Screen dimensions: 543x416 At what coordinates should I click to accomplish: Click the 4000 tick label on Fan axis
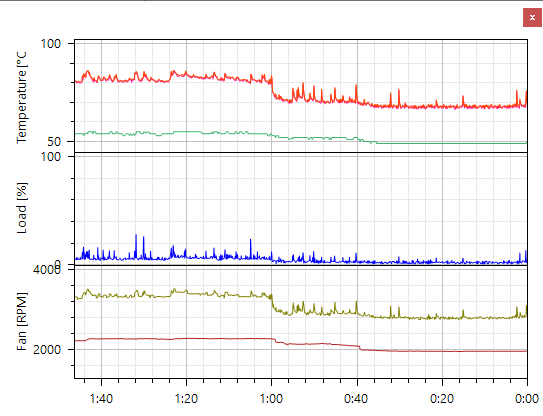pos(47,269)
